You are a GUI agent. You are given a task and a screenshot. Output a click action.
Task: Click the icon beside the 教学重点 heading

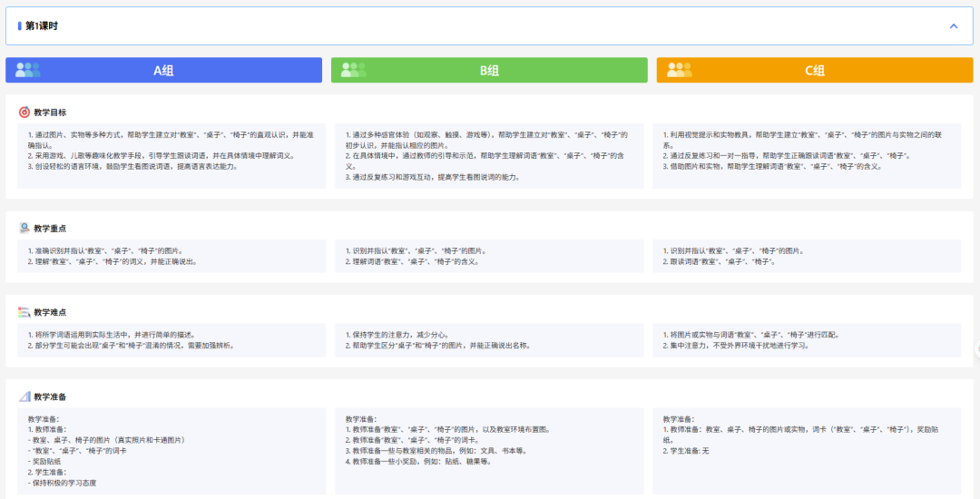coord(24,228)
